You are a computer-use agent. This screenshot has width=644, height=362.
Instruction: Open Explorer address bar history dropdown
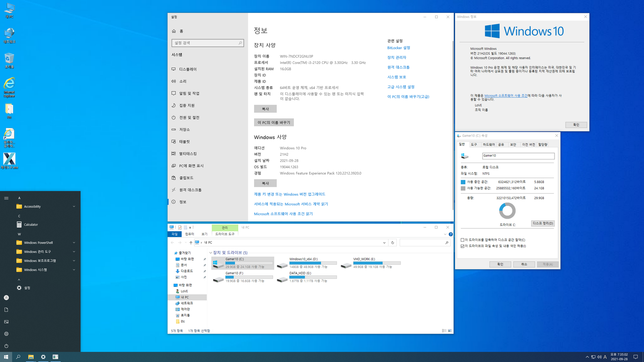(384, 243)
